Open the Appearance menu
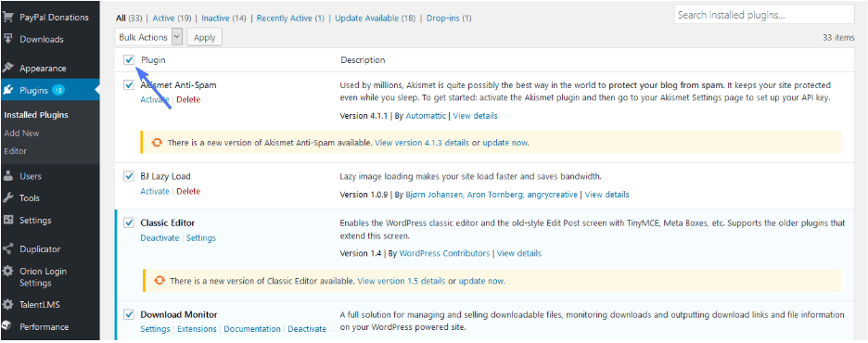This screenshot has width=868, height=343. (x=43, y=69)
